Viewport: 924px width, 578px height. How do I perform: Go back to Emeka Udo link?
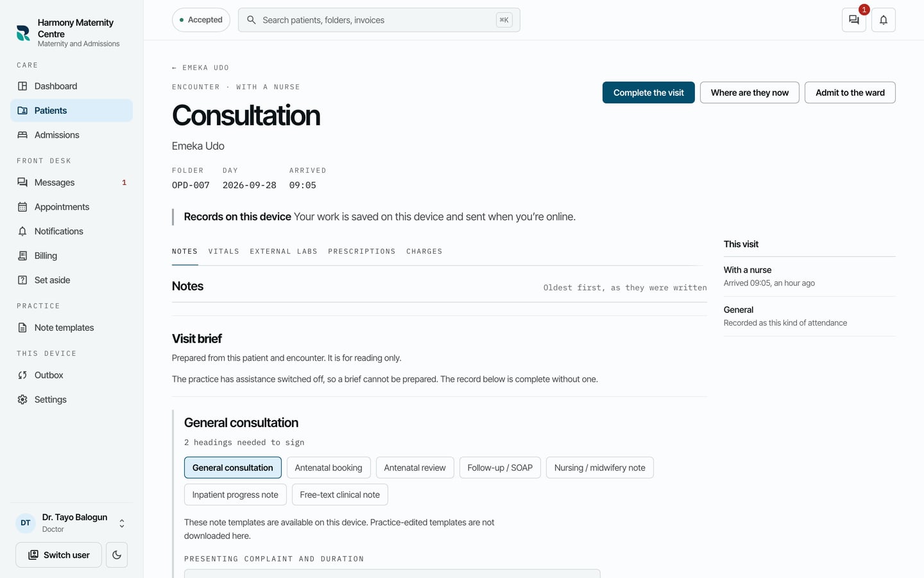click(200, 67)
